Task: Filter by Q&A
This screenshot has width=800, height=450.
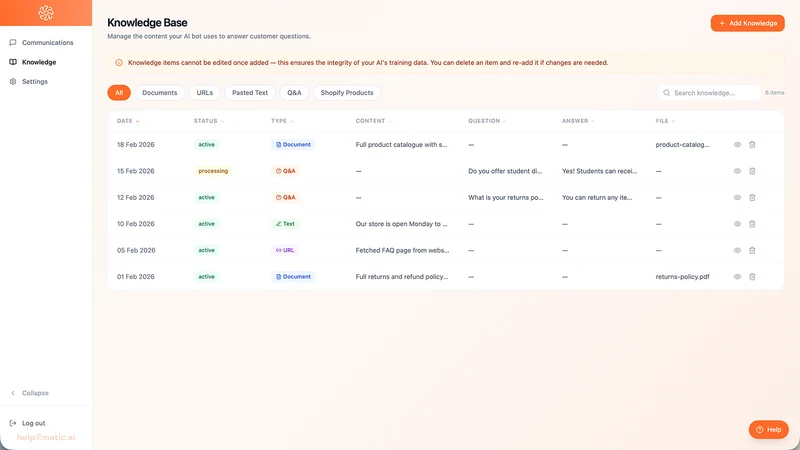Action: [x=294, y=93]
